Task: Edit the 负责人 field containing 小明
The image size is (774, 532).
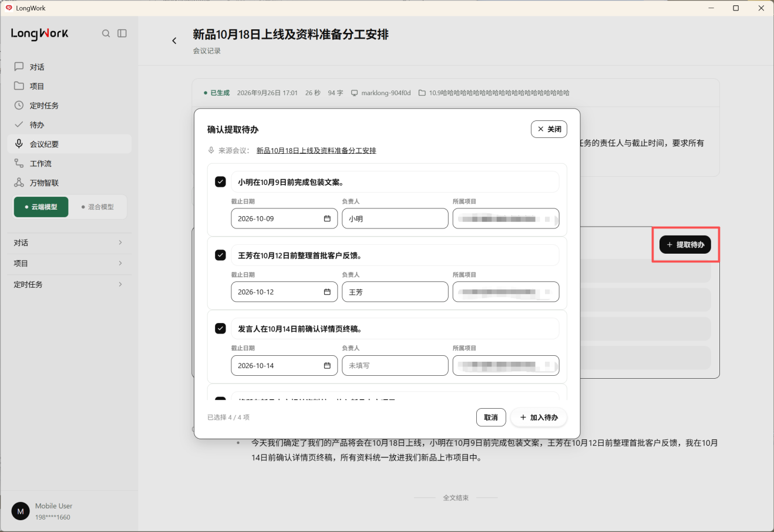Action: [x=395, y=218]
